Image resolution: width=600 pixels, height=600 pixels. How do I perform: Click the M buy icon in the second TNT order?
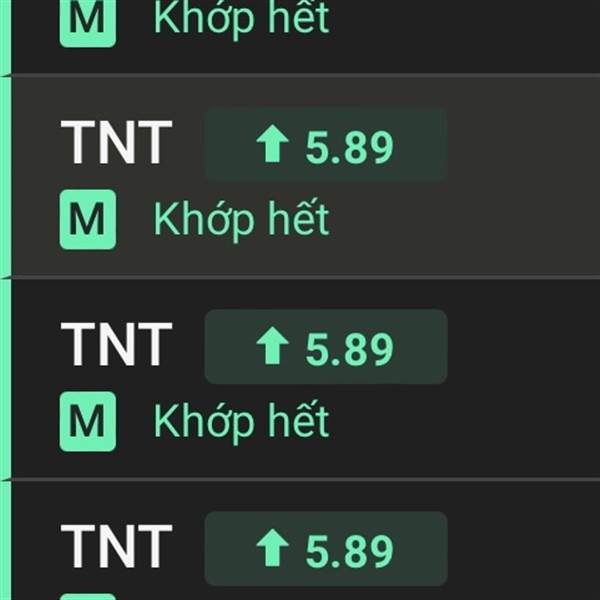(88, 421)
